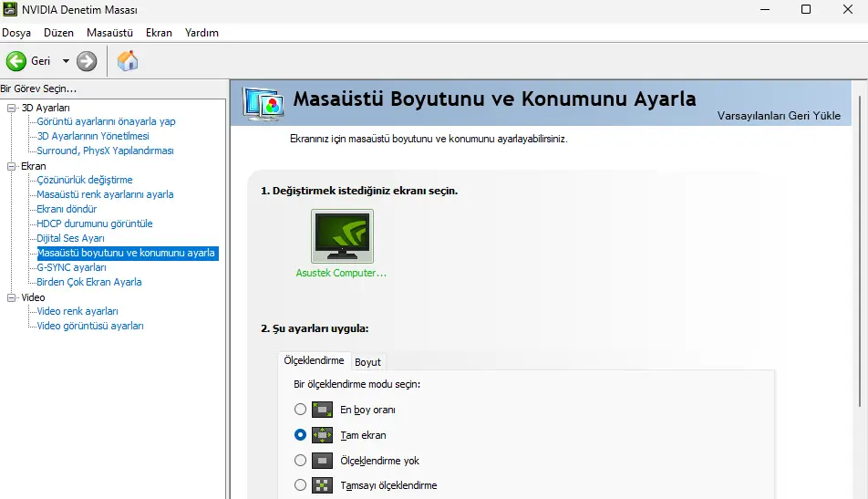Open Birden Çok Ekran Ayarla
The image size is (868, 499).
89,282
